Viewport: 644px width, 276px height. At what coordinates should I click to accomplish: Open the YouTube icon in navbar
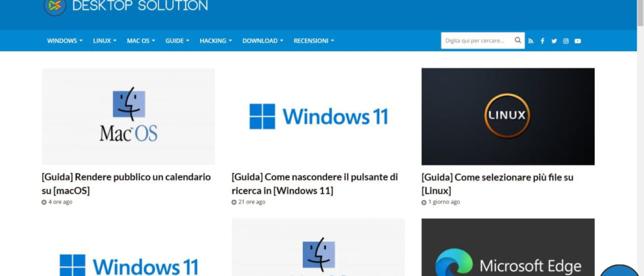click(578, 41)
